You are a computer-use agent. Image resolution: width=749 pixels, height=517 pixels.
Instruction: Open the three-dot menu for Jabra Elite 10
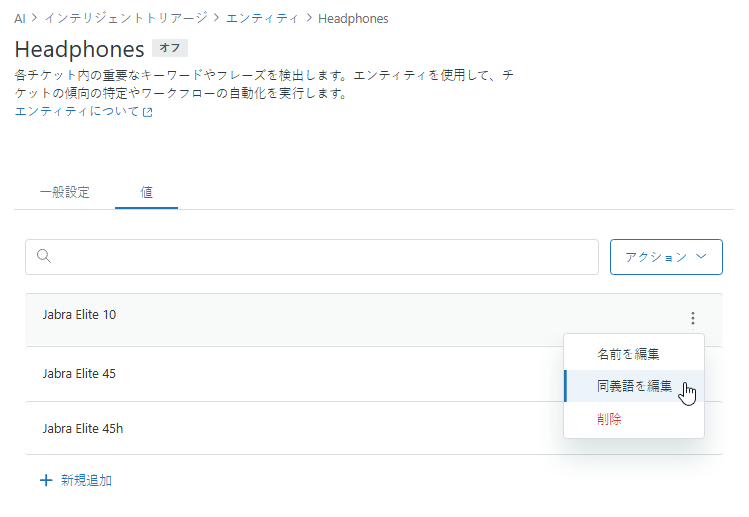point(693,318)
